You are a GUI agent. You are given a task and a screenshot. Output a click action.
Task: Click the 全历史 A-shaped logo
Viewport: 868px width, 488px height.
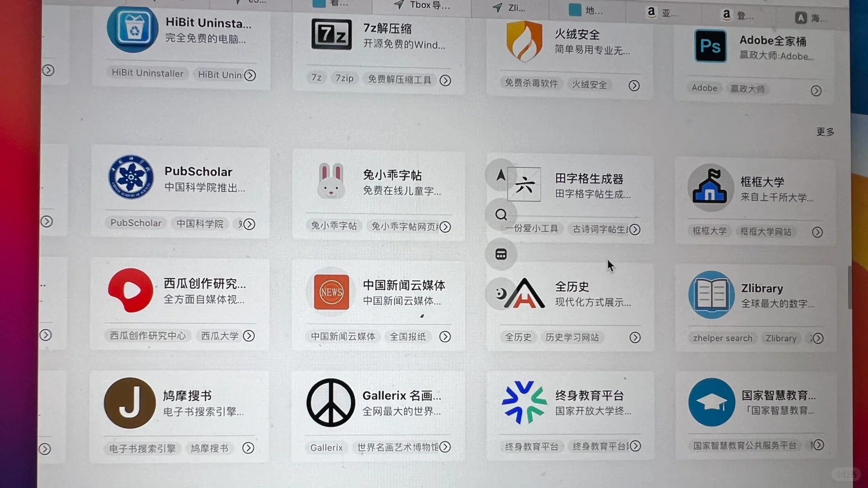(524, 293)
